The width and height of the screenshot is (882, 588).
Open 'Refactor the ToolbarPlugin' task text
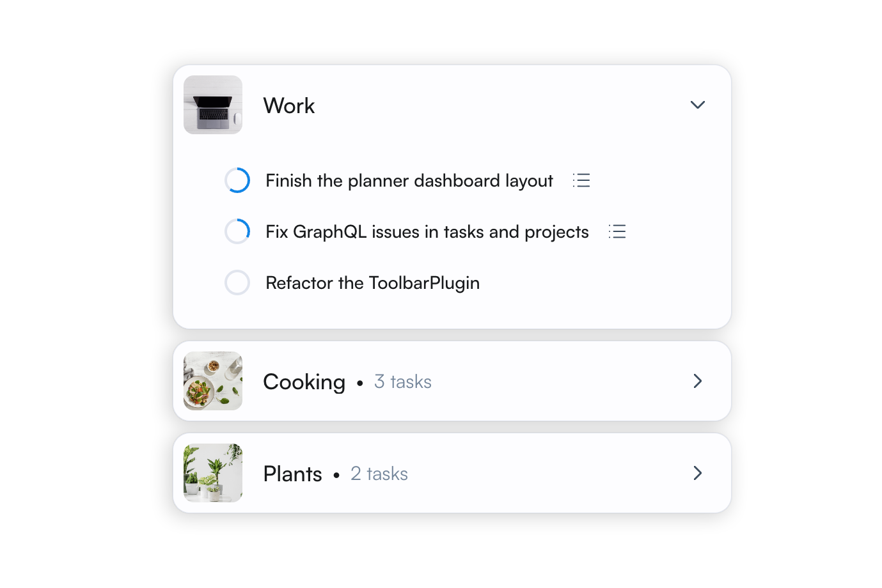coord(372,283)
